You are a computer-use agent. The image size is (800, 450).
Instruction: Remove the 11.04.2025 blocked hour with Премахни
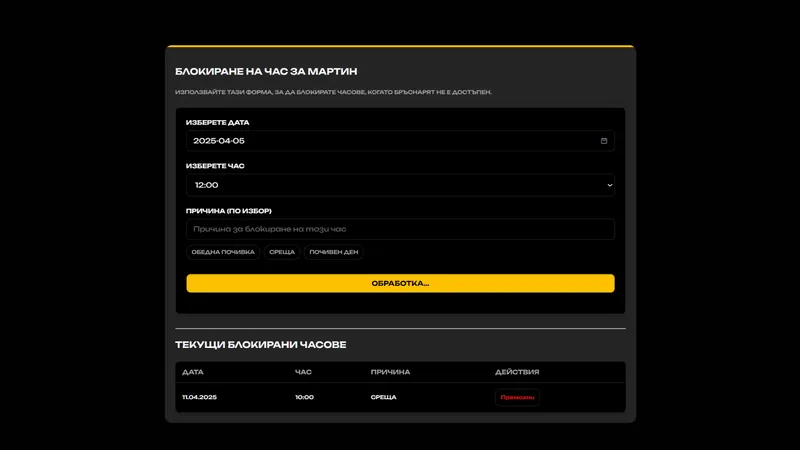517,397
